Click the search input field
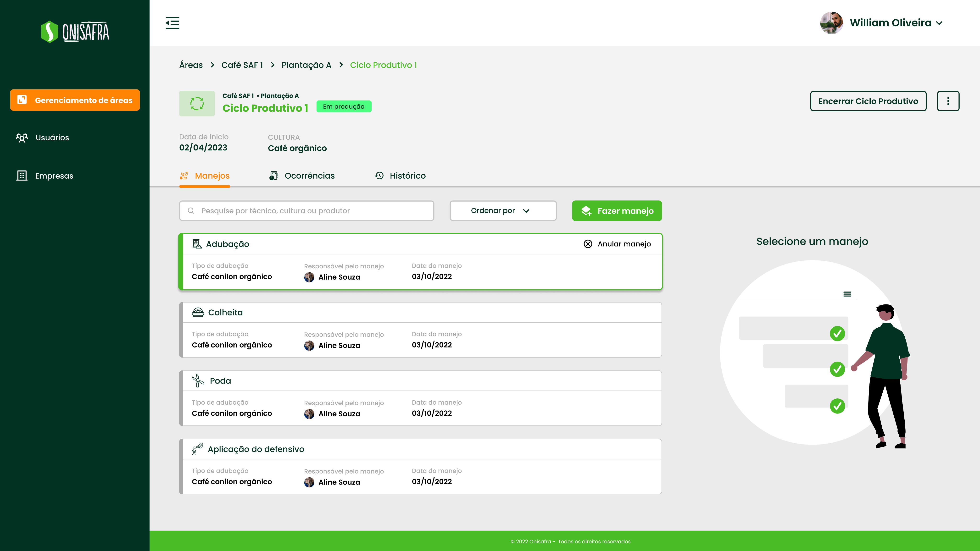Viewport: 980px width, 551px height. 304,210
